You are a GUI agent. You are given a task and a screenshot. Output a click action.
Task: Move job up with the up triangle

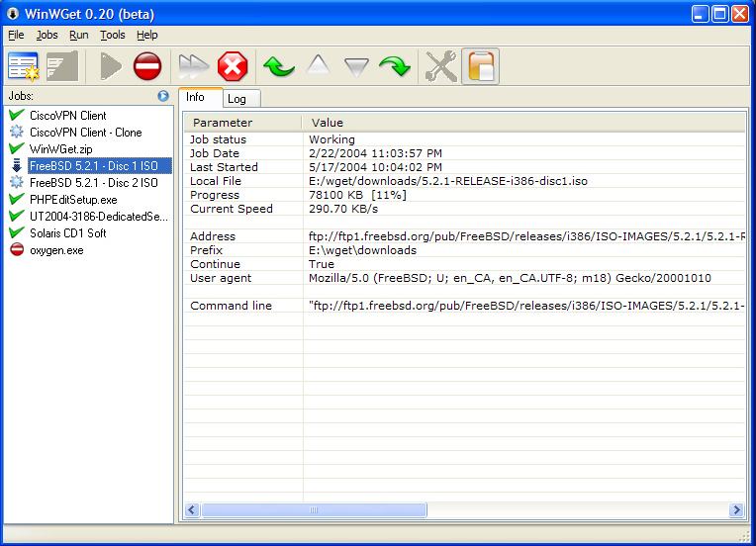tap(319, 64)
